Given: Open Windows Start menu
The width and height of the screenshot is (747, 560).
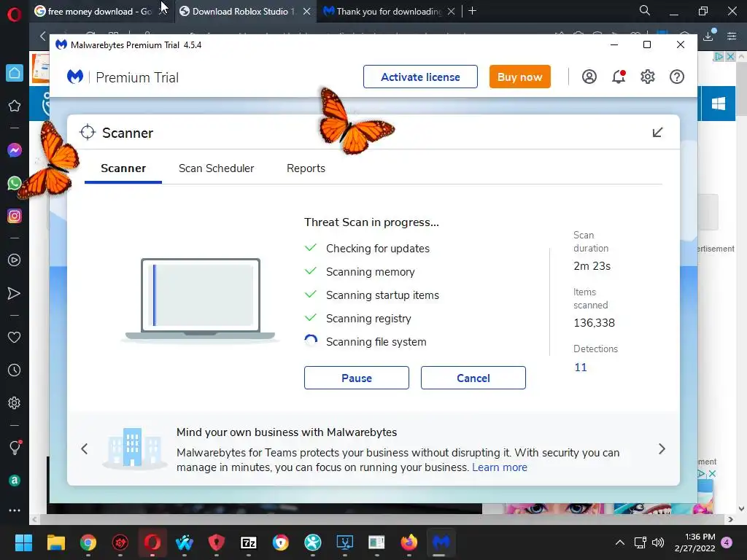Looking at the screenshot, I should (23, 542).
